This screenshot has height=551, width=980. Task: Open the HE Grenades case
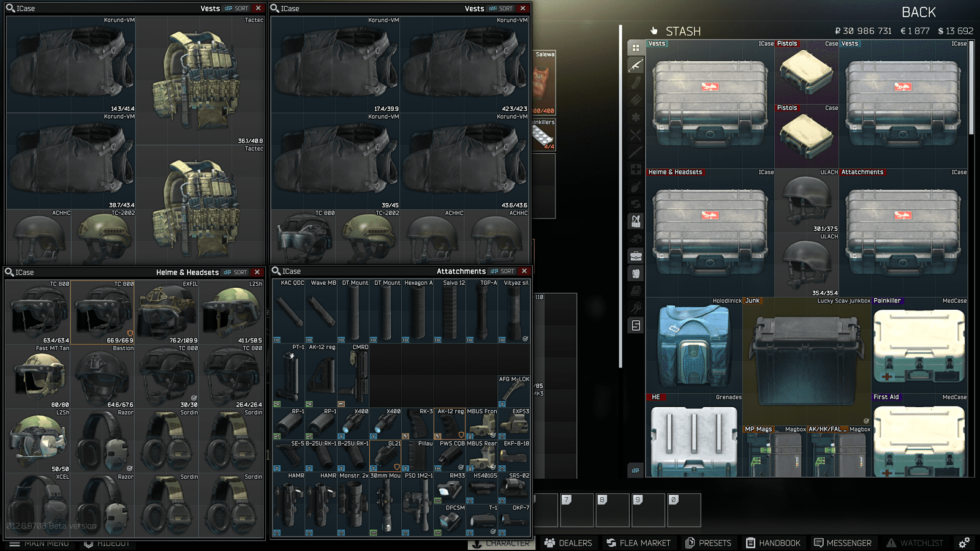[x=695, y=435]
